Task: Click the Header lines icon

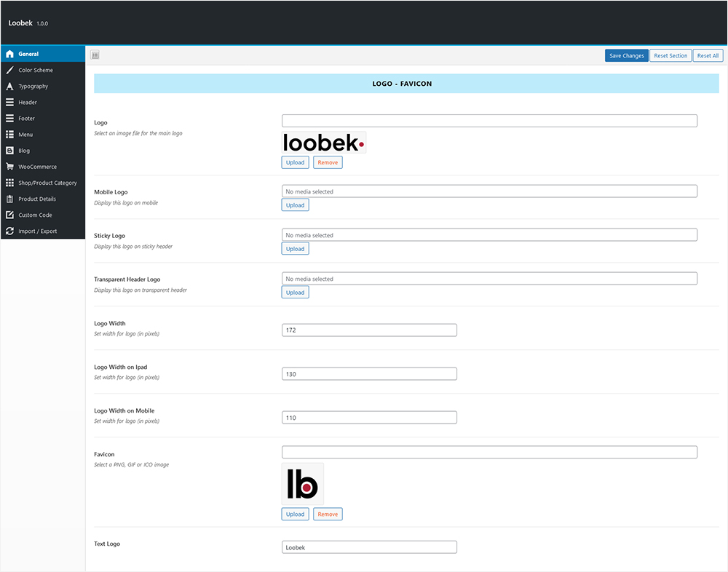Action: click(x=9, y=102)
